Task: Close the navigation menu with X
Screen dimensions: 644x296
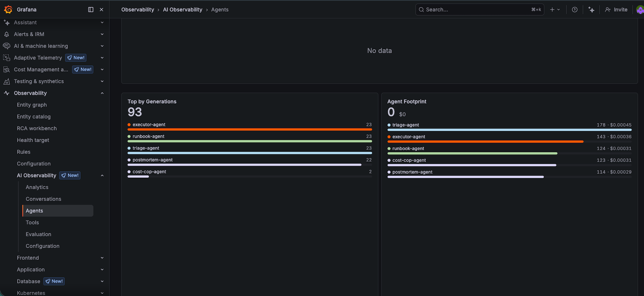Action: pos(101,9)
